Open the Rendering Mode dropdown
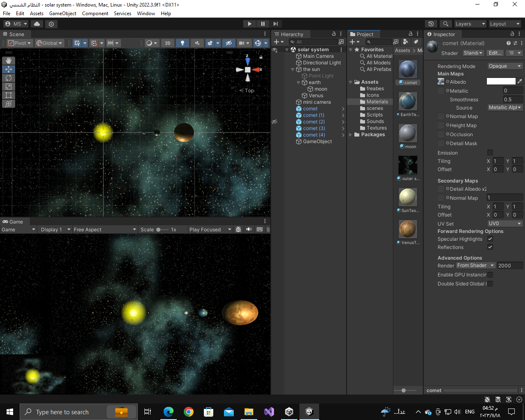Viewport: 525px width, 420px height. (x=504, y=66)
